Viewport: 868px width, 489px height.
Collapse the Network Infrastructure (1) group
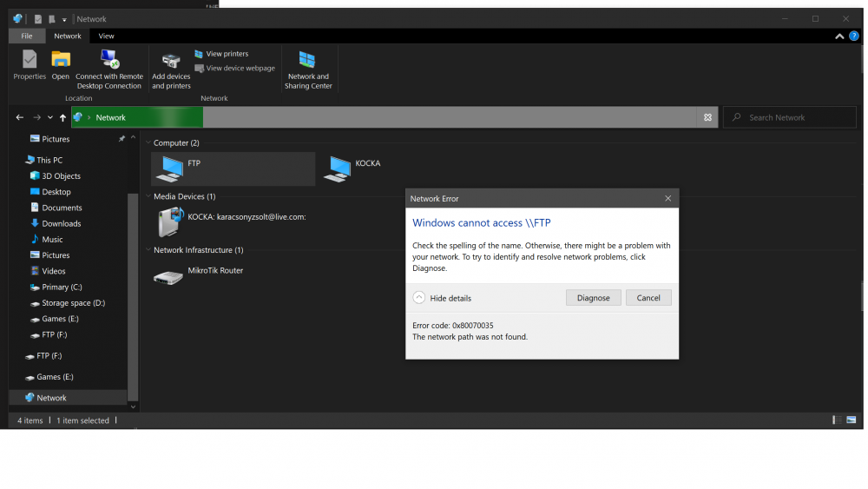(148, 250)
